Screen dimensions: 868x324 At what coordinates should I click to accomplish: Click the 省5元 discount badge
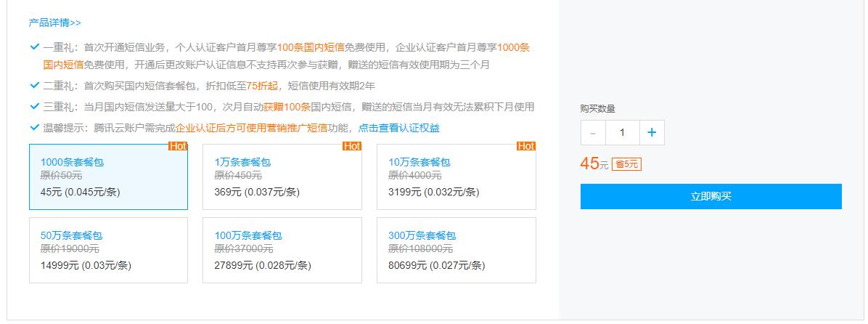(x=626, y=164)
